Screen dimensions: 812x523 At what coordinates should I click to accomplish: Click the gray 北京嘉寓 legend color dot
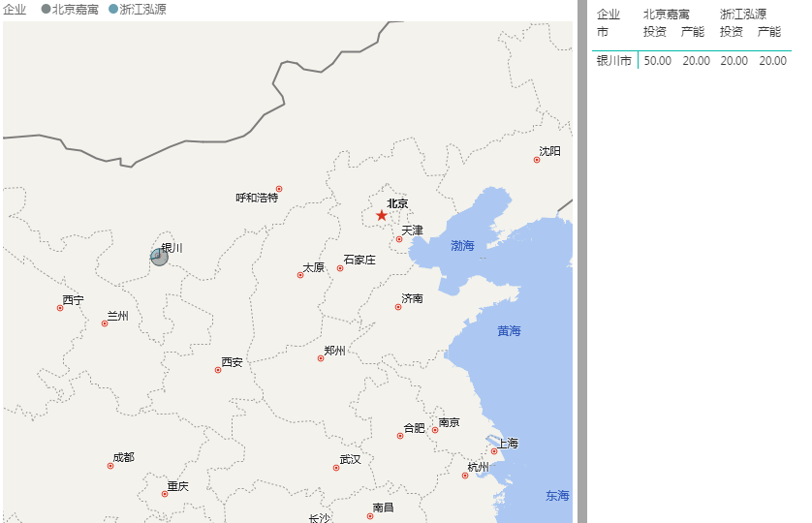click(x=46, y=9)
